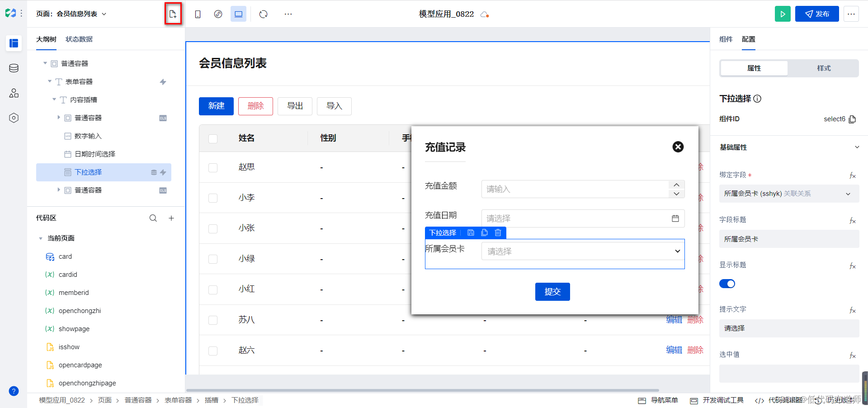The image size is (868, 408).
Task: Switch to the 大纲树 tab
Action: click(x=46, y=39)
